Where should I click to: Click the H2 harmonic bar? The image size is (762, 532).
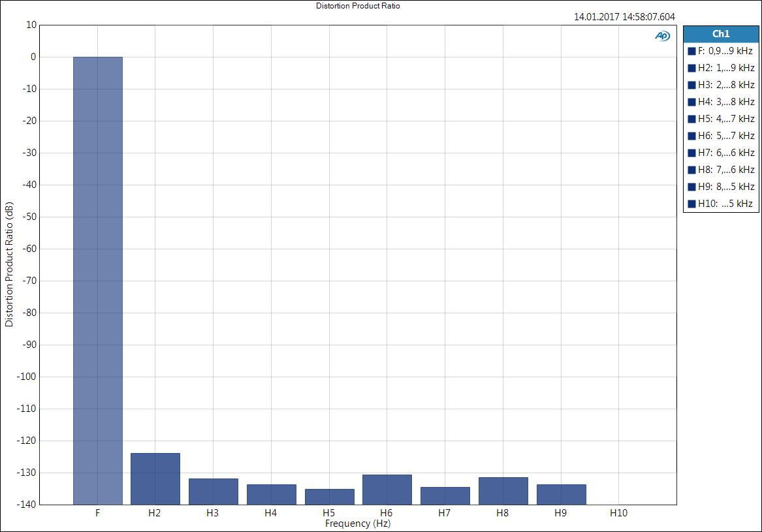[155, 479]
